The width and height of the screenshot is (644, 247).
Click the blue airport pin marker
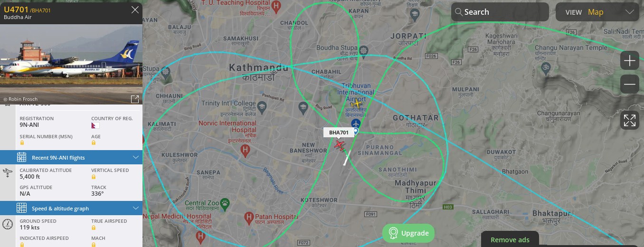(x=355, y=123)
